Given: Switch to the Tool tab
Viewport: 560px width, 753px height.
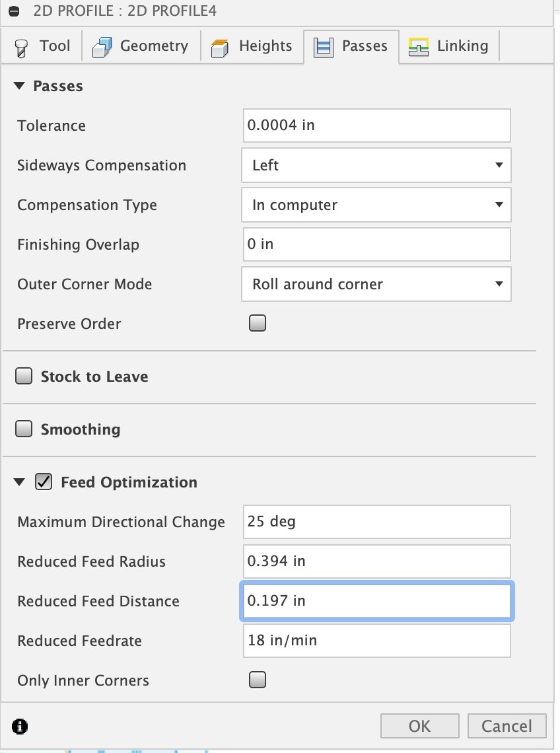Looking at the screenshot, I should pos(42,46).
